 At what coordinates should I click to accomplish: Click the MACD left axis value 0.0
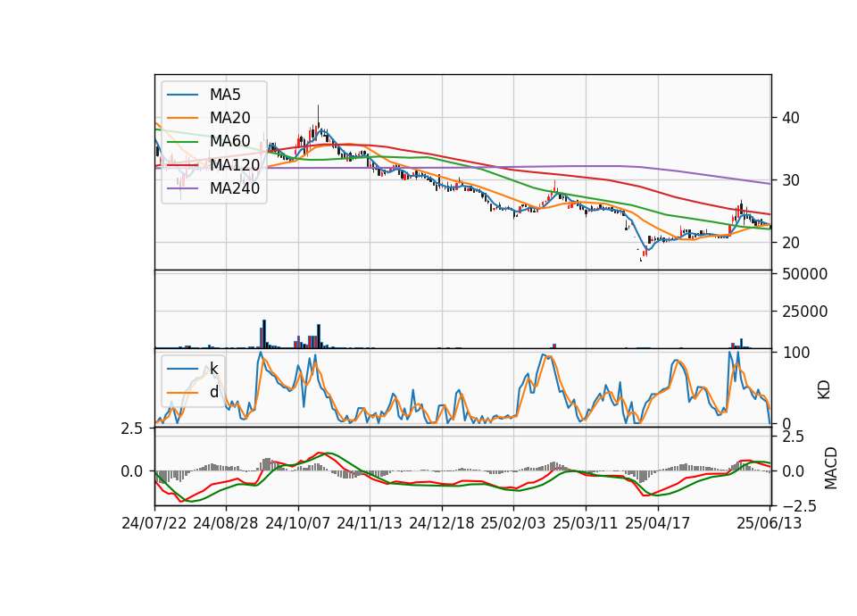tap(132, 471)
